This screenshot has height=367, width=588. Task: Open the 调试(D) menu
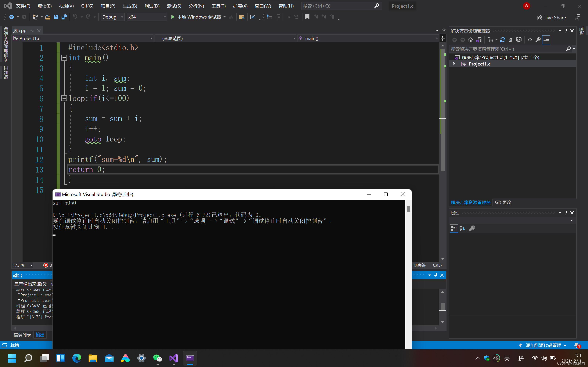coord(152,6)
